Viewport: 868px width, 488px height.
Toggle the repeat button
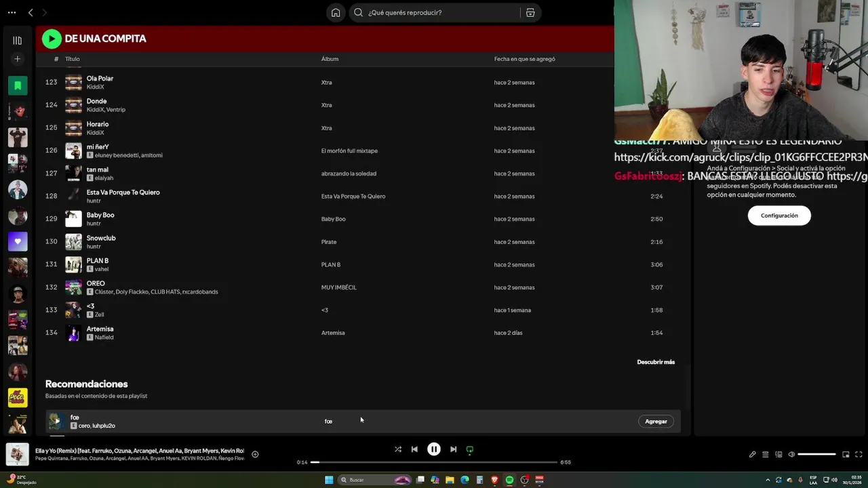coord(470,449)
